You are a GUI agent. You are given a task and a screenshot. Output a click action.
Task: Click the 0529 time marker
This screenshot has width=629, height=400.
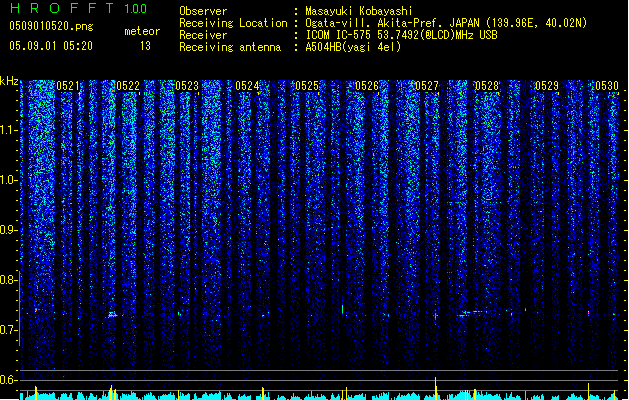[x=547, y=86]
